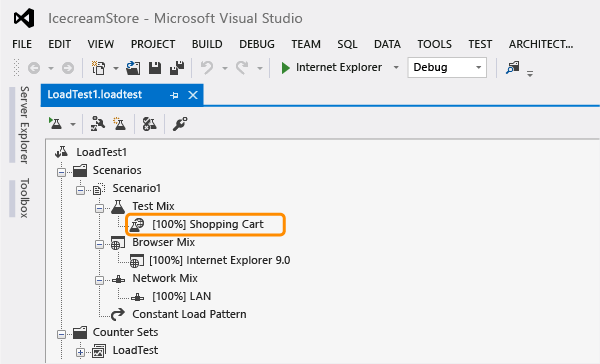Collapse the Test Mix node
Screen dimensions: 600x364
99,208
